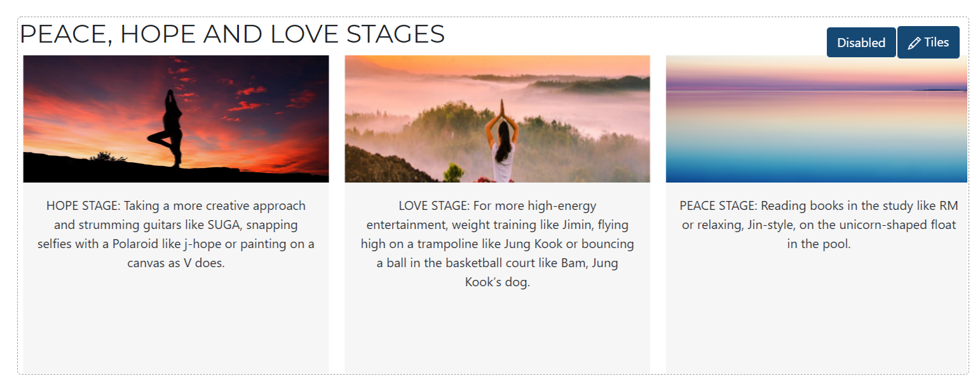Click the heading PEACE, HOPE AND LOVE STAGES
Image resolution: width=980 pixels, height=388 pixels.
[x=232, y=34]
